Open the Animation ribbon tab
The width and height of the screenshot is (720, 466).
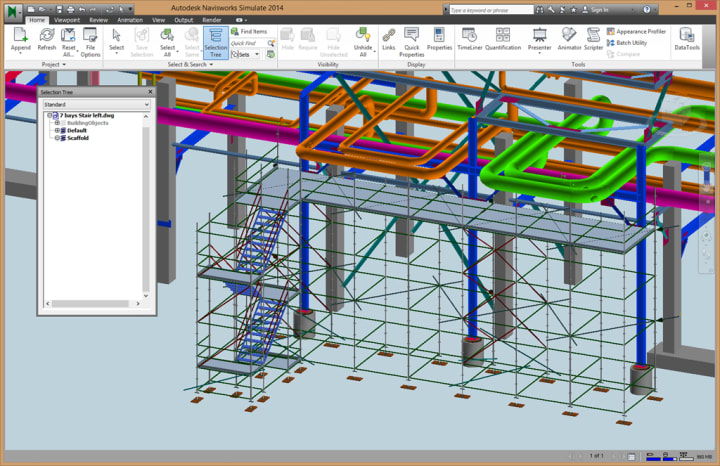click(128, 19)
